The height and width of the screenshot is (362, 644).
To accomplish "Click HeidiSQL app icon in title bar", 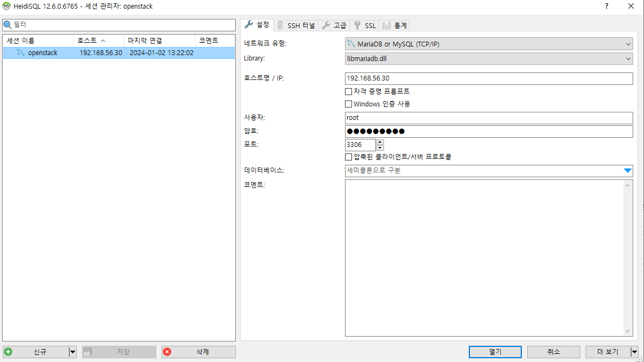I will pos(6,6).
